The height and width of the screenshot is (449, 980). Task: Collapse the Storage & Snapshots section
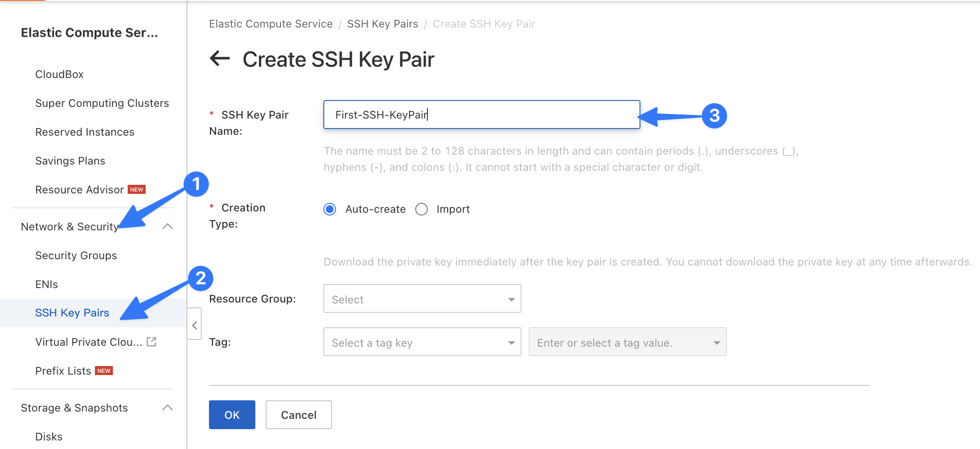click(167, 408)
